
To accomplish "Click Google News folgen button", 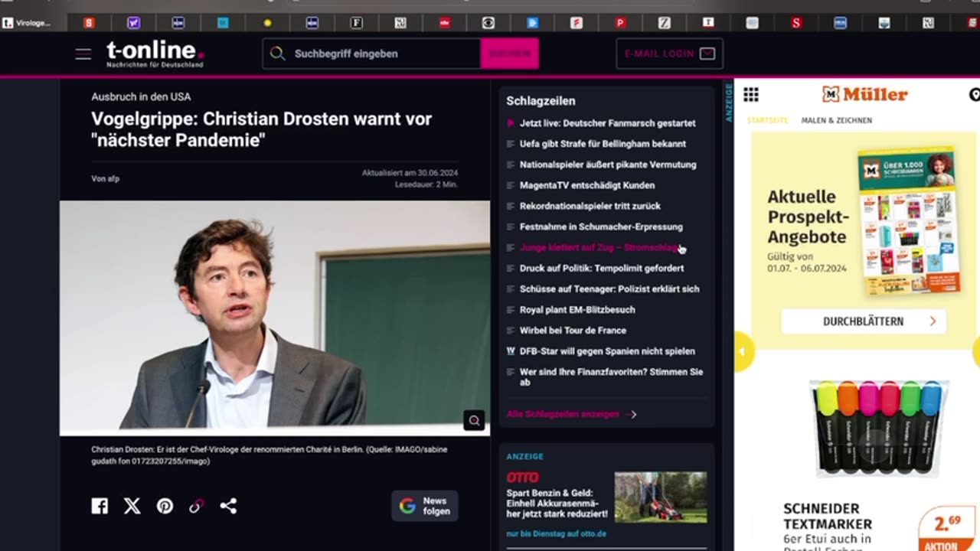I will (x=425, y=506).
